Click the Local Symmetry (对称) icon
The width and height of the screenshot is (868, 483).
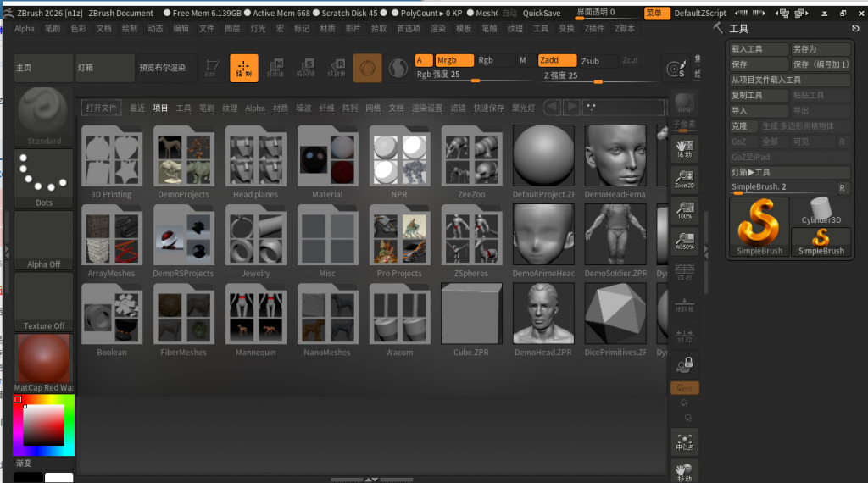[685, 336]
